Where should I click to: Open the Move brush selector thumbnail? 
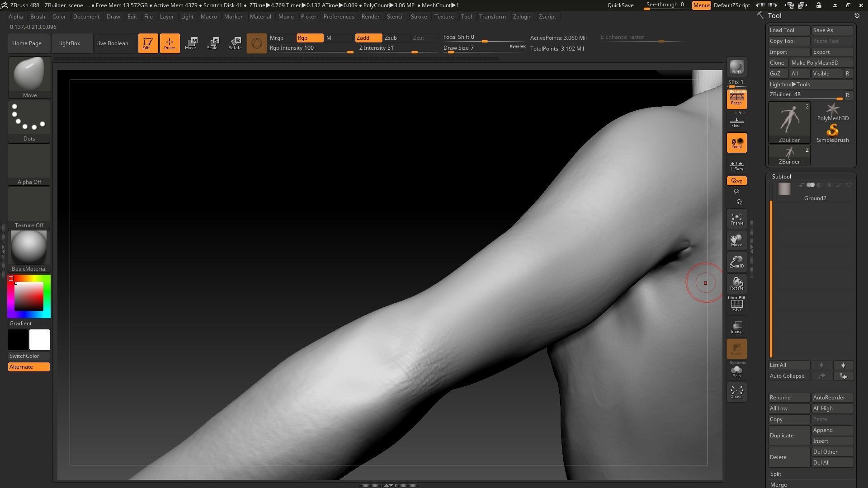click(29, 77)
